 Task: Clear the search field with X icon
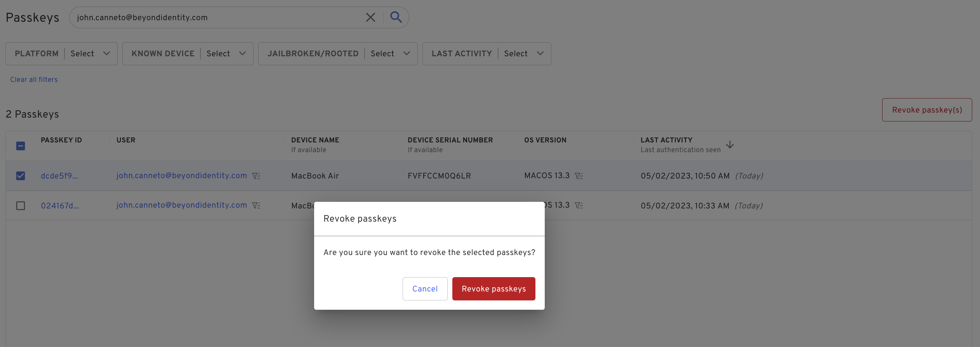(370, 17)
